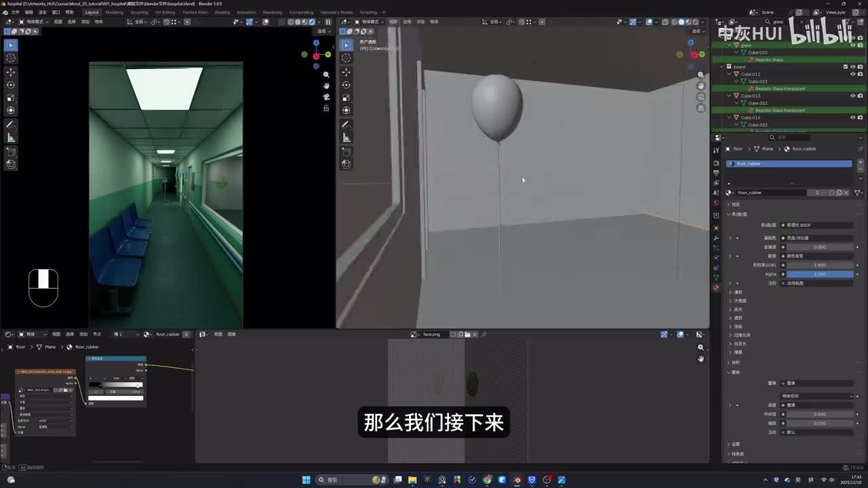Select the Rotate tool in right viewport
Viewport: 868px width, 488px height.
pyautogui.click(x=347, y=85)
